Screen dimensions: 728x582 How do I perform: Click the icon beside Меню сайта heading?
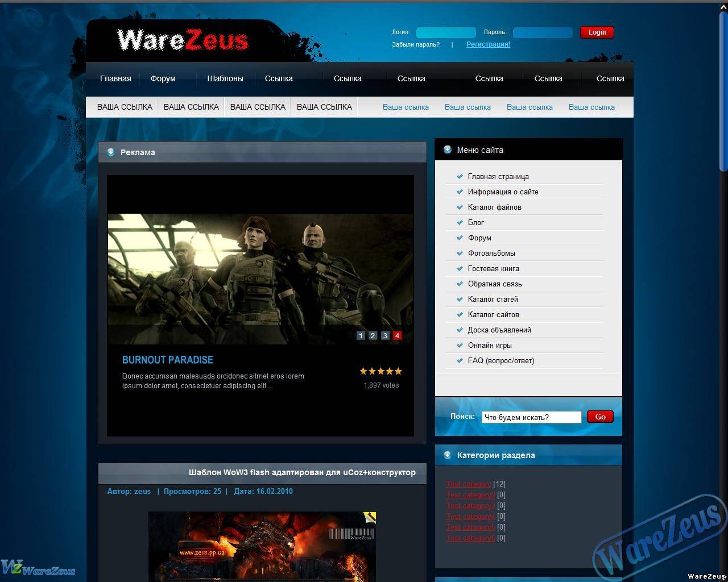448,150
